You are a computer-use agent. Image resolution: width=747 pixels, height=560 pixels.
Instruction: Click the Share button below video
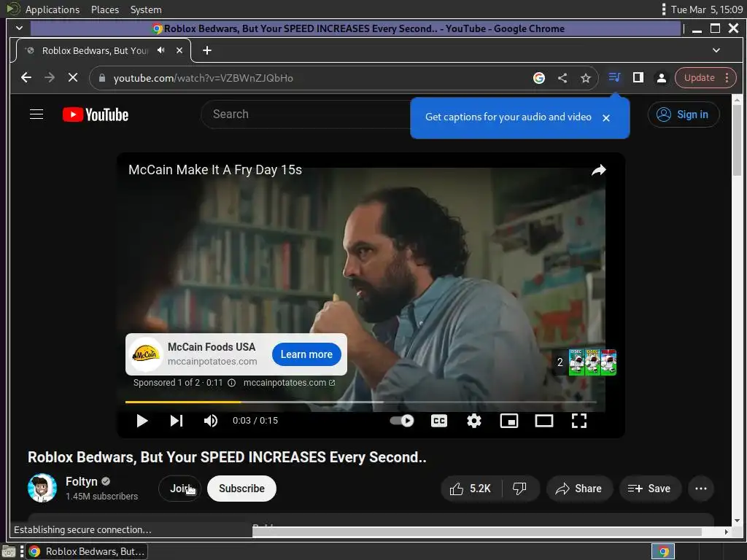tap(578, 489)
